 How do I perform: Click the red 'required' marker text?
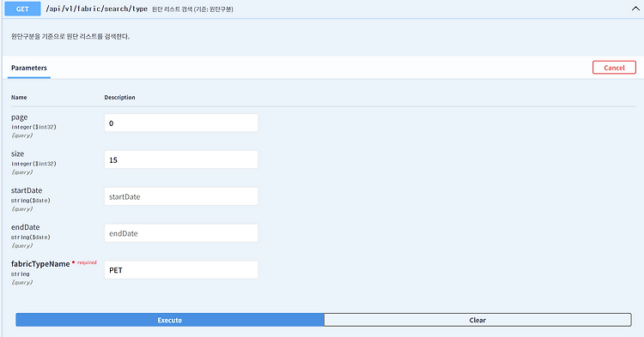87,262
